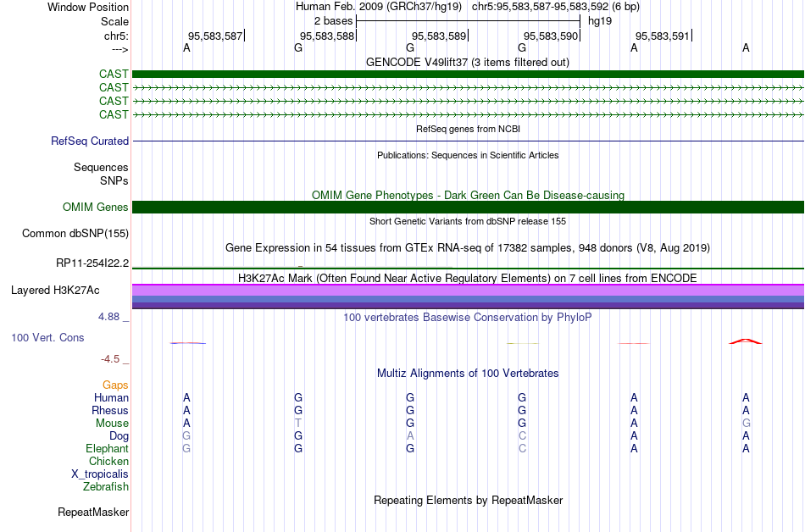805x532 pixels.
Task: Click the faded G base in Dog row
Action: pyautogui.click(x=186, y=436)
